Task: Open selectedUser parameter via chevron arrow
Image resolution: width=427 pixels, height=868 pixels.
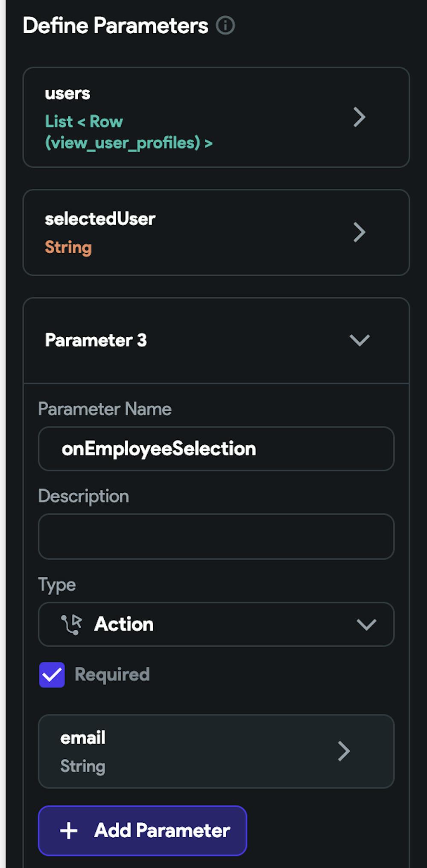Action: point(360,233)
